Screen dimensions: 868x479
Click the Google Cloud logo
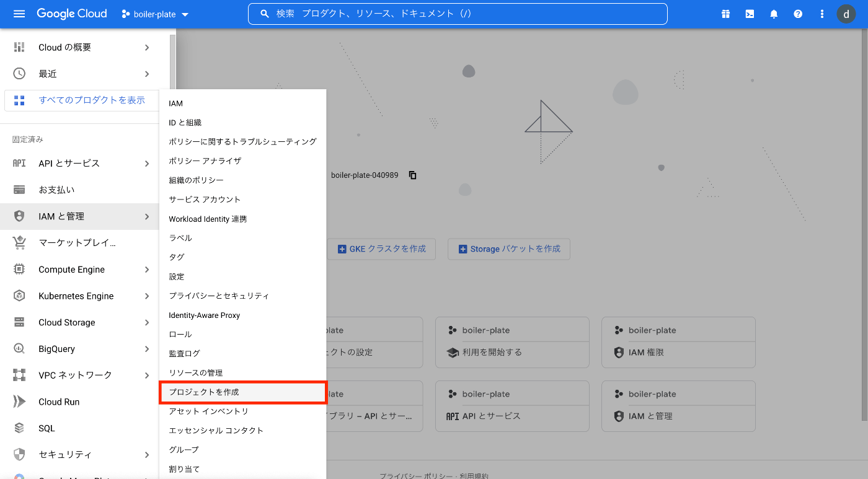71,14
